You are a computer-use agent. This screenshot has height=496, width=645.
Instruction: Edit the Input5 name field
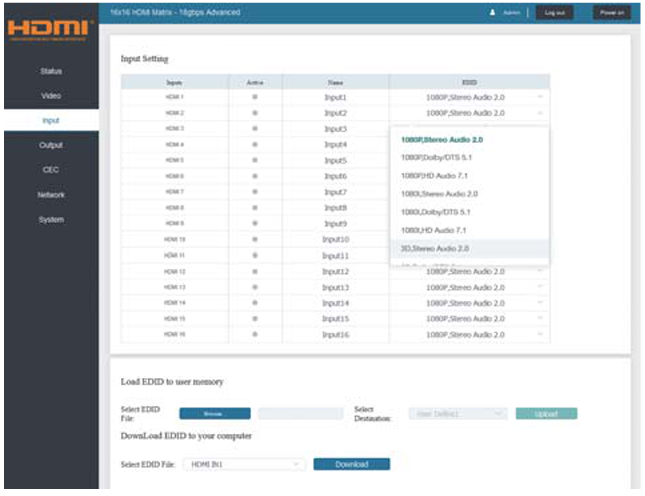[x=336, y=160]
